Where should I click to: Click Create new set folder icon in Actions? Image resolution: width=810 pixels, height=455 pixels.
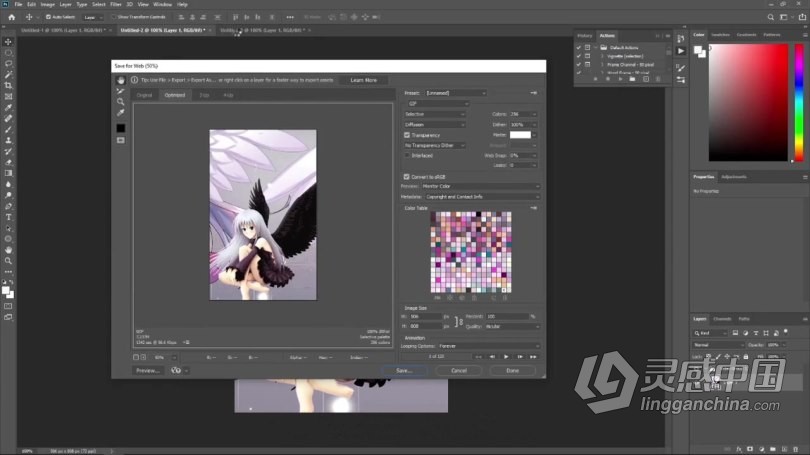tap(632, 79)
